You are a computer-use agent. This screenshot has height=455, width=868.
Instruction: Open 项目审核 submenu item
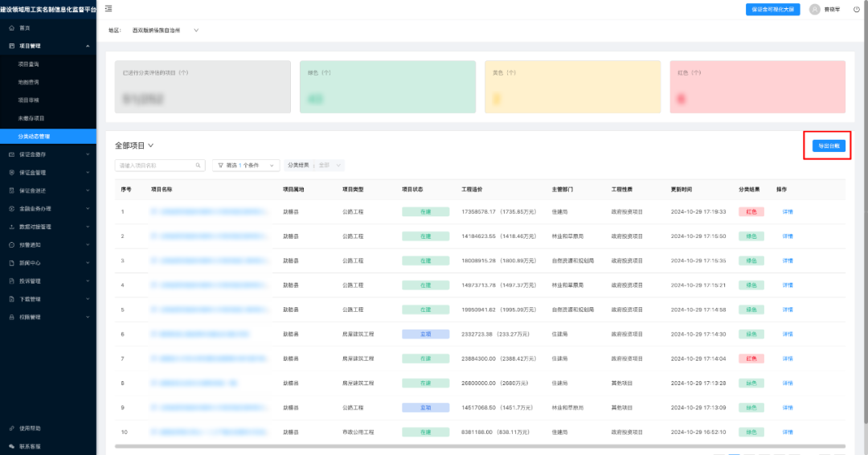[28, 100]
